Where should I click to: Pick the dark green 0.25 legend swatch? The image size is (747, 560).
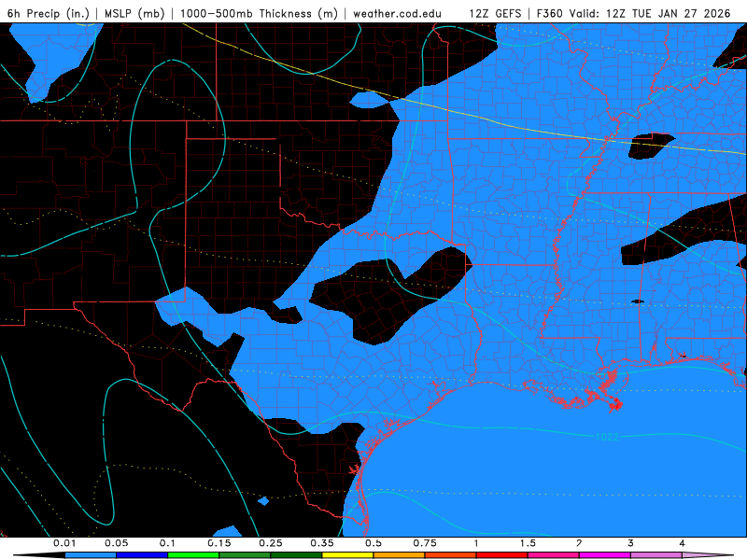[x=296, y=555]
